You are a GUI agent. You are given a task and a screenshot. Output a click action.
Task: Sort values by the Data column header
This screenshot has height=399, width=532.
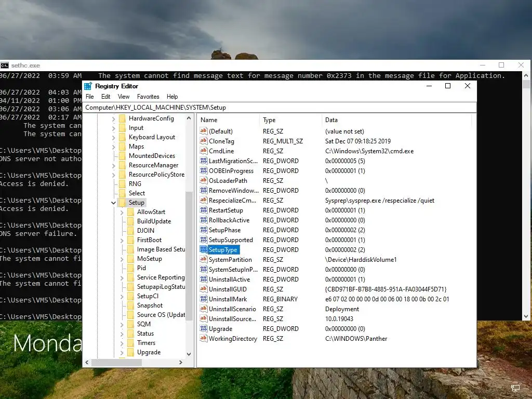tap(396, 120)
